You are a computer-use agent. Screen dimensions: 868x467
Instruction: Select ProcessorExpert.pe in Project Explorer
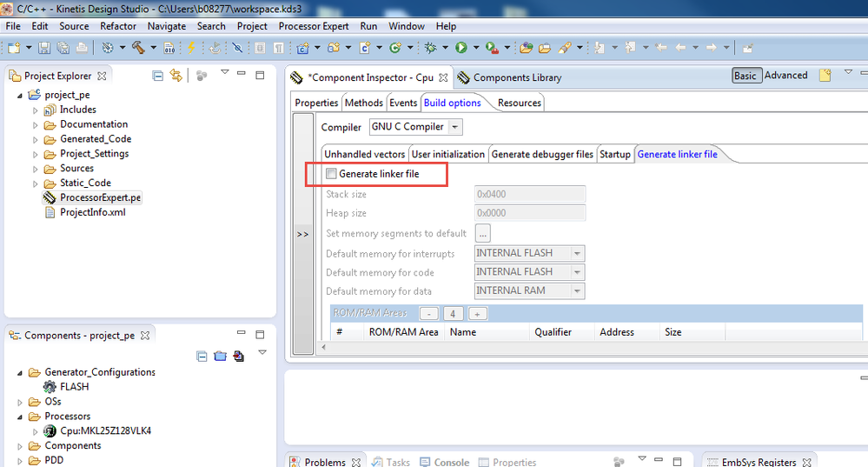[x=100, y=197]
